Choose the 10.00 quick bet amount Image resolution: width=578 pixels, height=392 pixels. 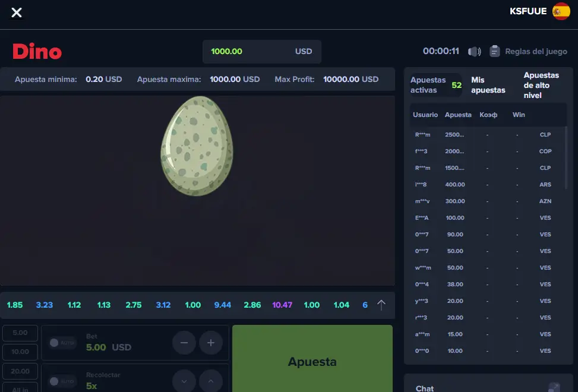20,352
